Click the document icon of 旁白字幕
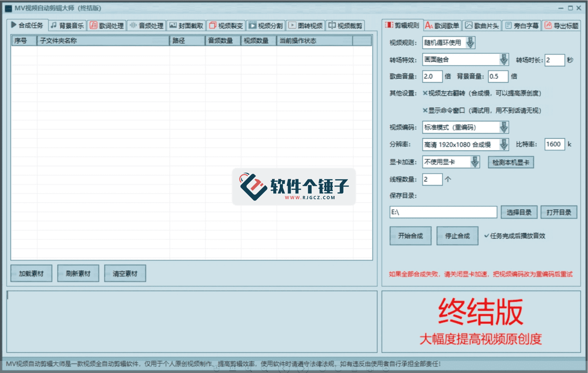This screenshot has height=373, width=588. pos(508,25)
